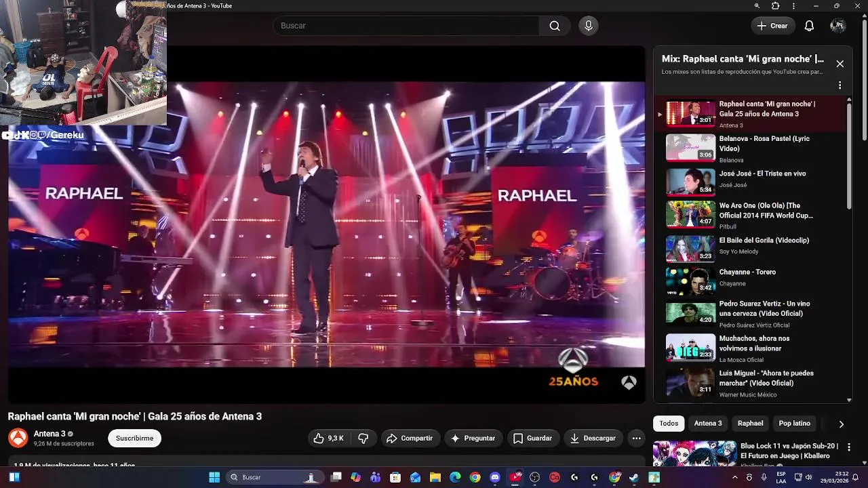
Task: Open the Windows Start menu
Action: pyautogui.click(x=214, y=477)
